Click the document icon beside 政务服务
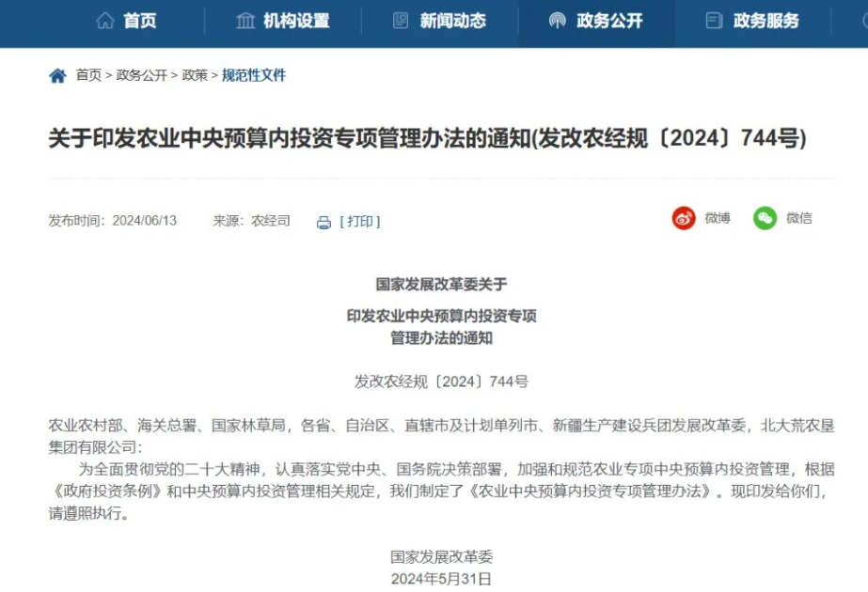The width and height of the screenshot is (868, 592). click(x=714, y=21)
